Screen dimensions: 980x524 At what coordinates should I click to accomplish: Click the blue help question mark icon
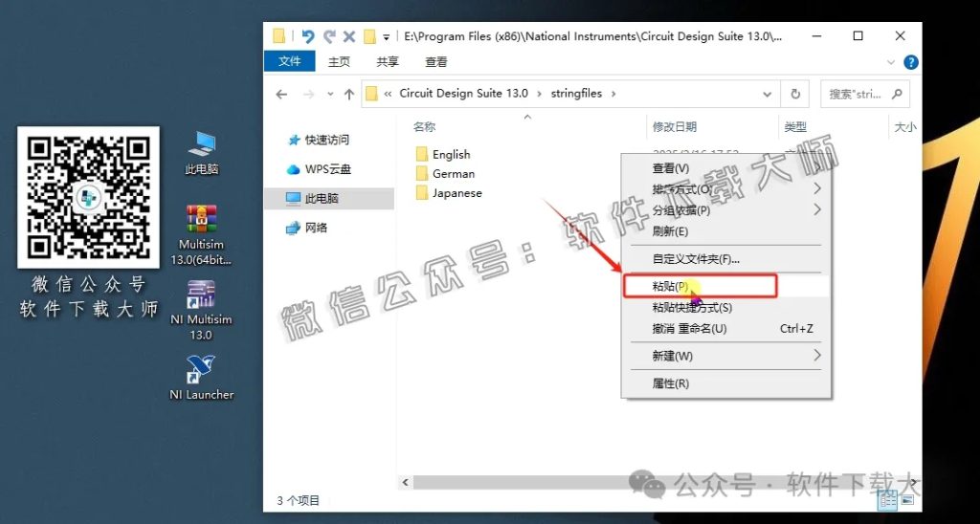pos(911,62)
